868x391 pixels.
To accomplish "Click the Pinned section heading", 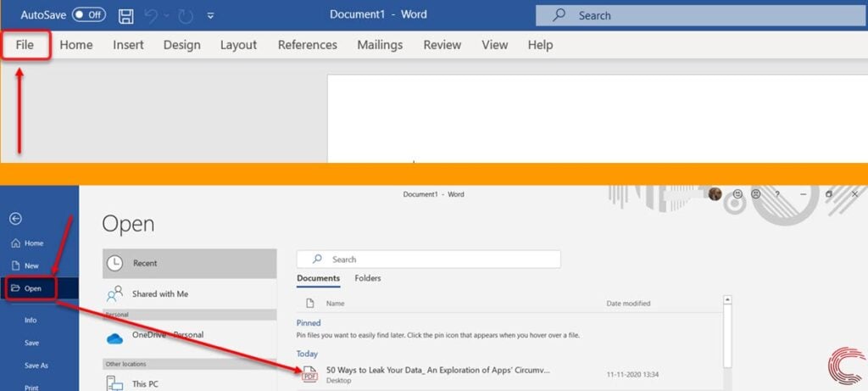I will [309, 323].
